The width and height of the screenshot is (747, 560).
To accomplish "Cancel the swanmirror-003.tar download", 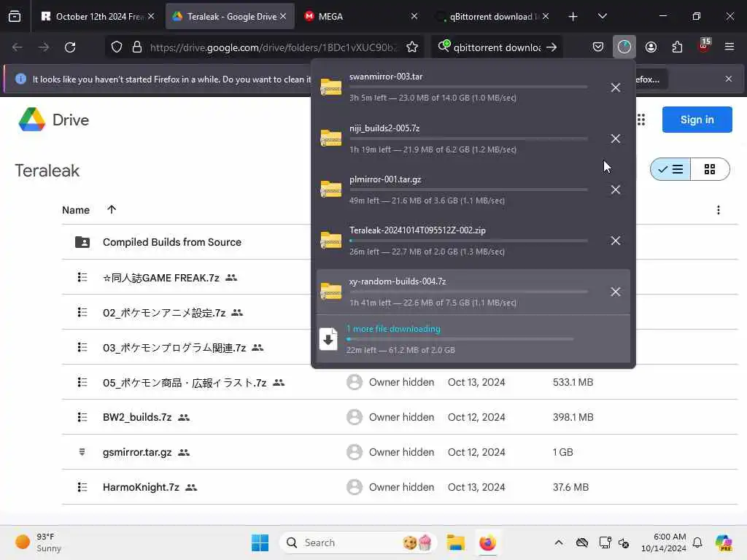I will [616, 87].
